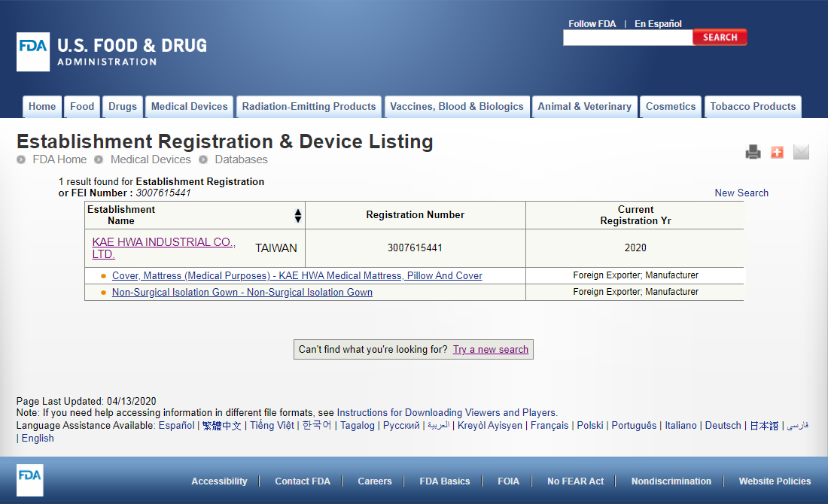Switch to En Español
This screenshot has width=828, height=504.
658,24
